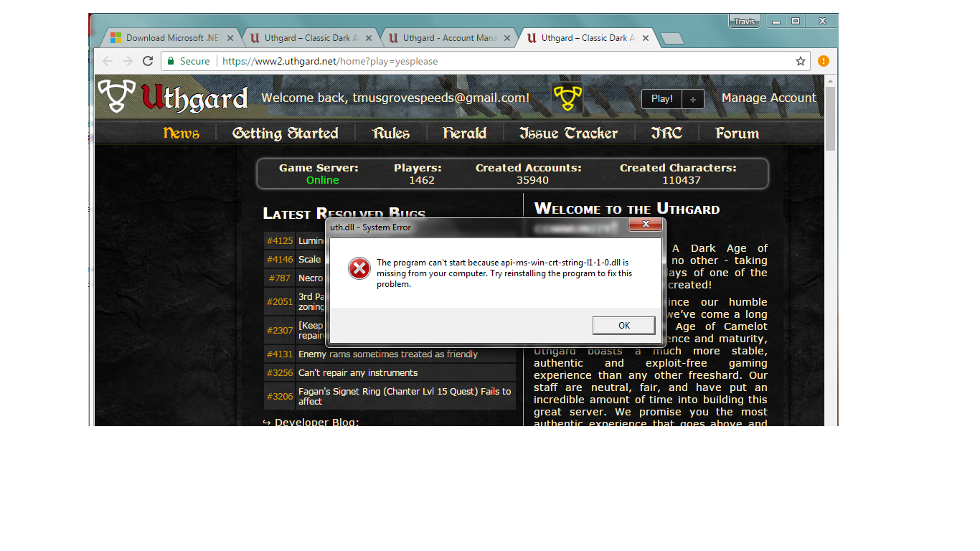Reload the Uthgard page

point(148,61)
